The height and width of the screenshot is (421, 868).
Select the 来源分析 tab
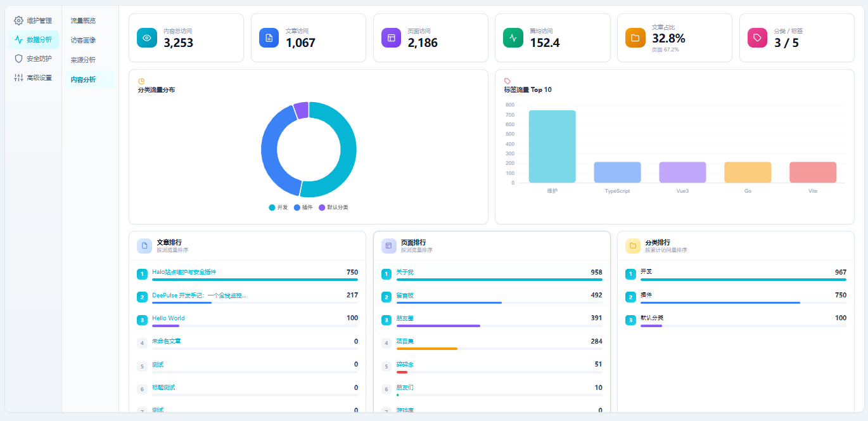(83, 60)
